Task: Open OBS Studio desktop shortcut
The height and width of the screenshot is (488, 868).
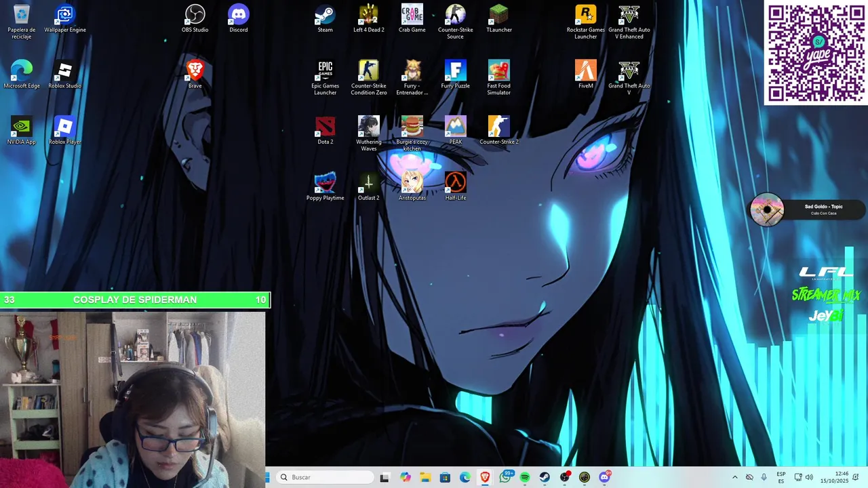Action: (x=195, y=19)
